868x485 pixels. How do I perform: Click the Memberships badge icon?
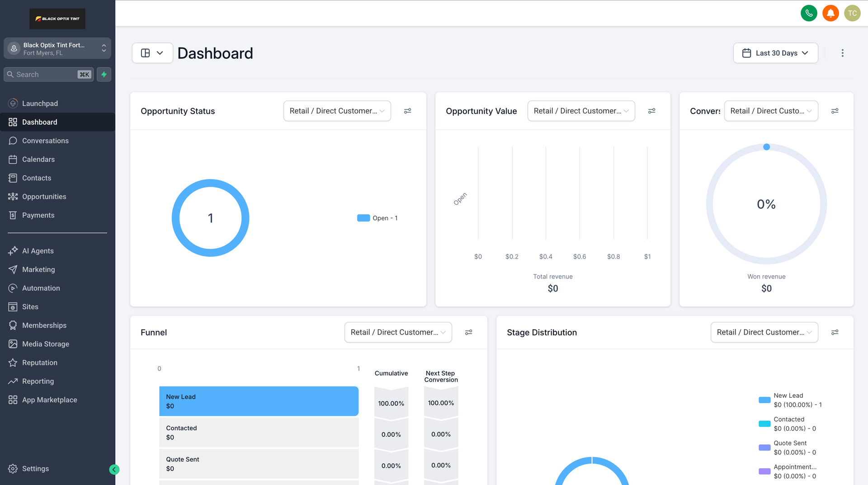13,325
